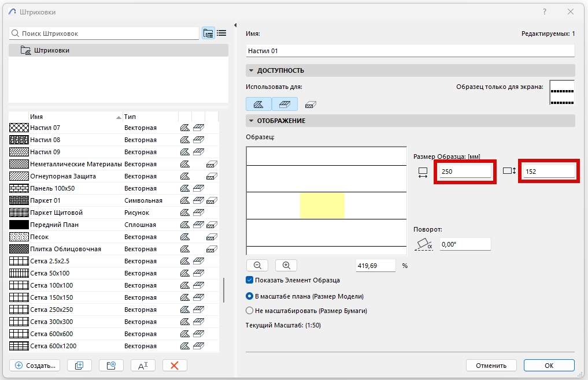
Task: Select Плитка Облицовочная row
Action: click(114, 249)
